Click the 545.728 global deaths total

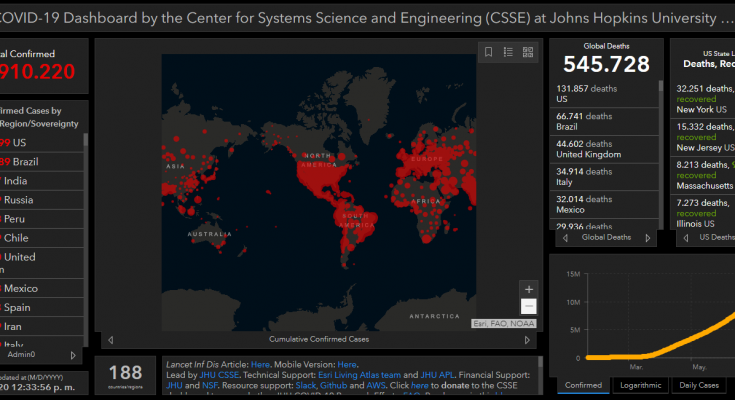coord(606,64)
